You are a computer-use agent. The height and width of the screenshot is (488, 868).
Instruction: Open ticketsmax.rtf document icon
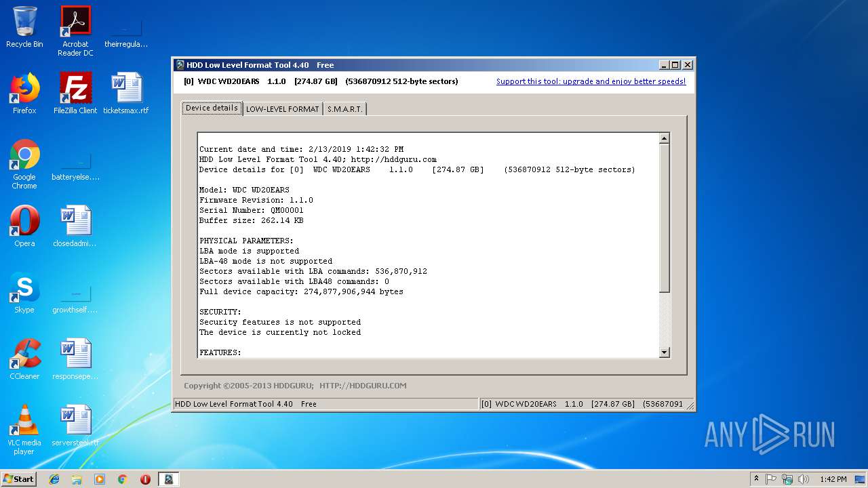(x=126, y=94)
